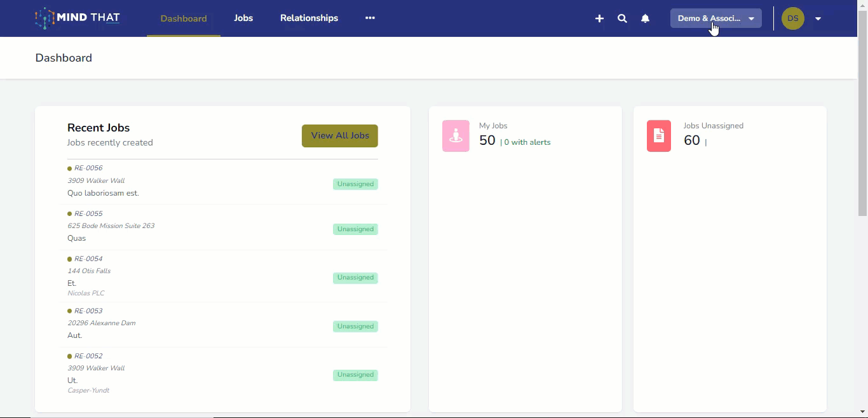Click Unassigned badge for RE-0054
This screenshot has height=418, width=868.
tap(355, 278)
